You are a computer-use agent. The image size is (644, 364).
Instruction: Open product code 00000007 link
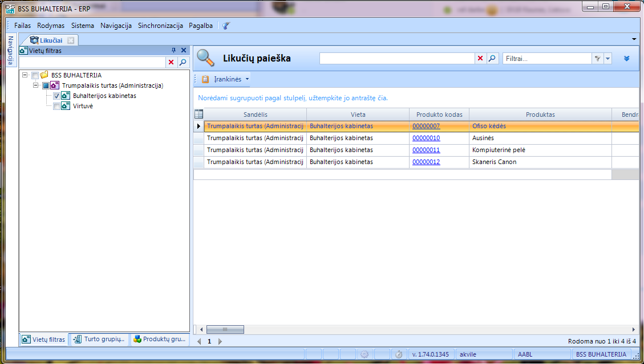(426, 126)
